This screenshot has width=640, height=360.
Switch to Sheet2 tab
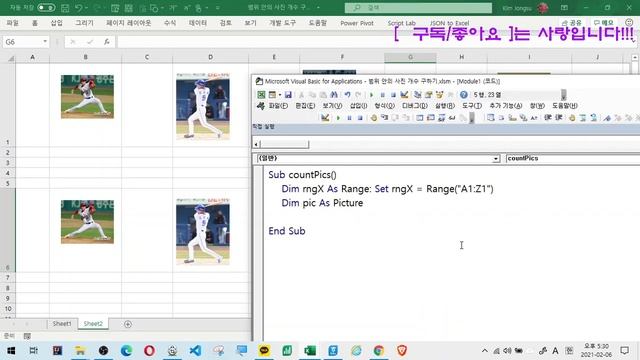(x=93, y=324)
